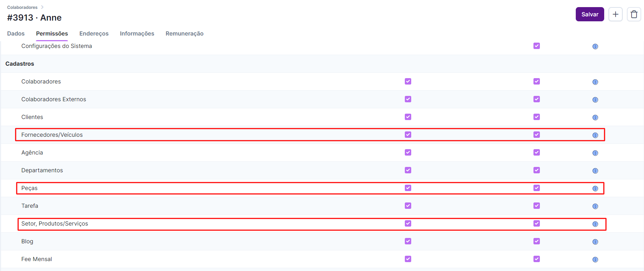View info icon for Blog row
This screenshot has height=271, width=644.
pos(595,242)
